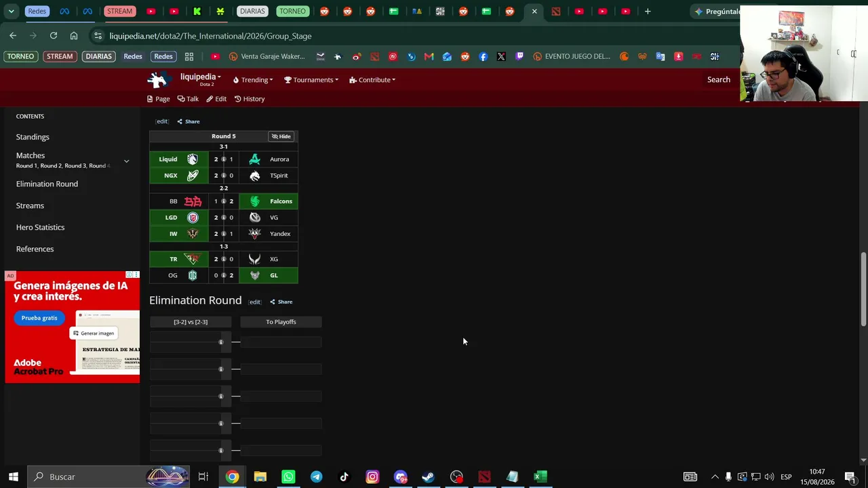This screenshot has width=868, height=488.
Task: Open the XG team logo
Action: pos(254,259)
